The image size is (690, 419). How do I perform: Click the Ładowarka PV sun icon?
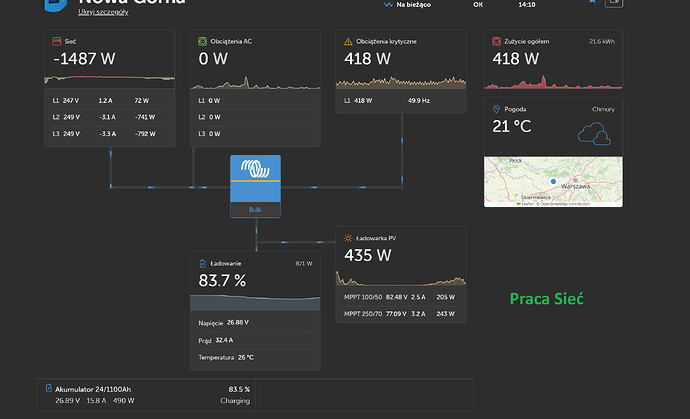click(x=348, y=238)
